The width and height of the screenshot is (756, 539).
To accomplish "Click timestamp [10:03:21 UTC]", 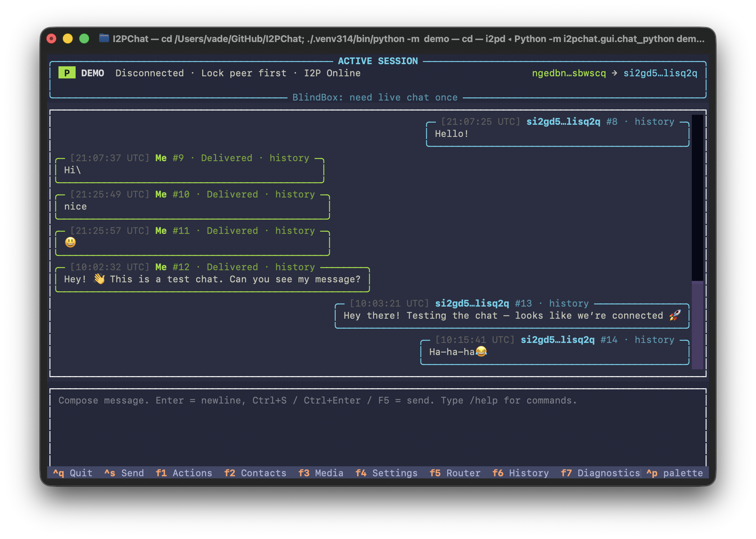I will (x=389, y=303).
